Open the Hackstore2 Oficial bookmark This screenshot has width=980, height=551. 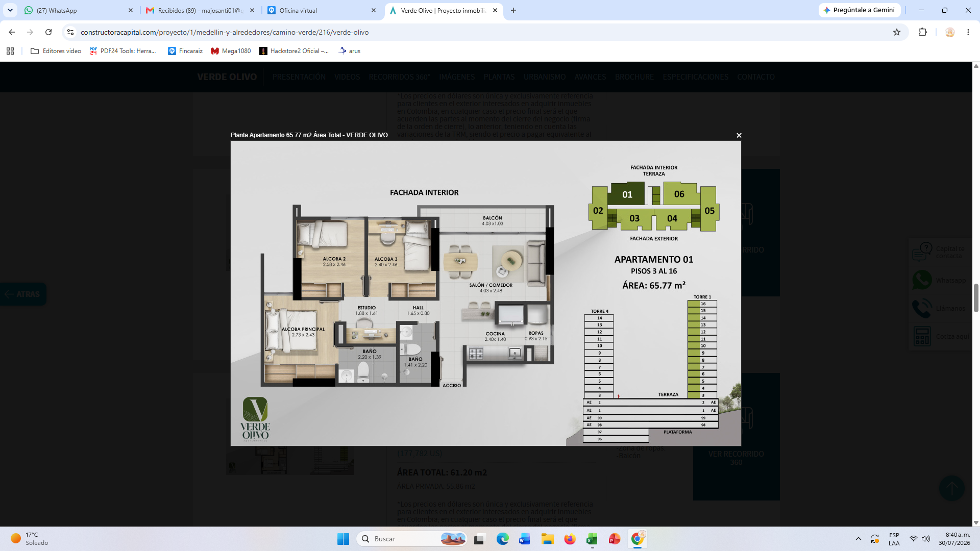295,51
